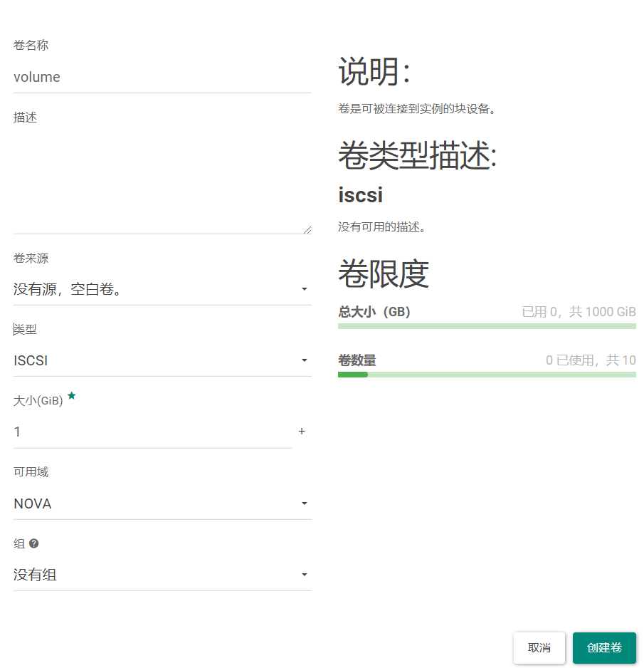Click the dropdown caret of the 可用域 field
The image size is (644, 668).
305,503
